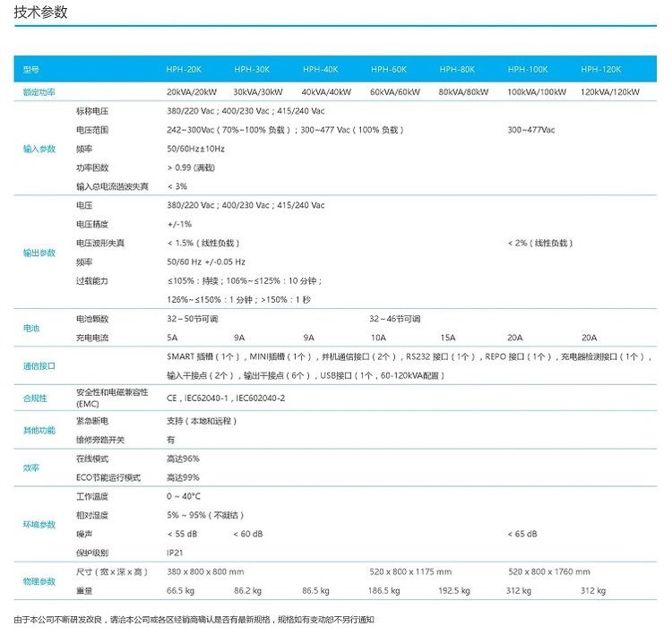This screenshot has height=643, width=672.
Task: Click the > 0.99 (满载) value
Action: (x=191, y=167)
